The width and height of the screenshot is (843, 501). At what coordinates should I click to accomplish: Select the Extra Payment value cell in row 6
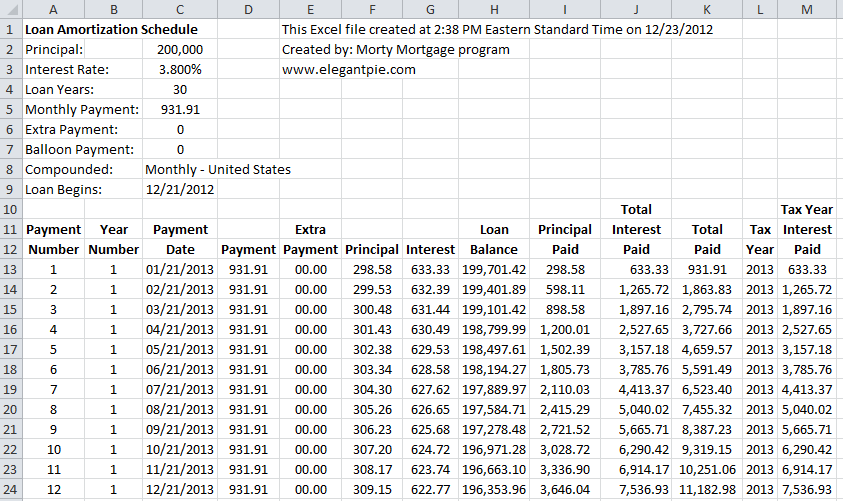(x=180, y=130)
